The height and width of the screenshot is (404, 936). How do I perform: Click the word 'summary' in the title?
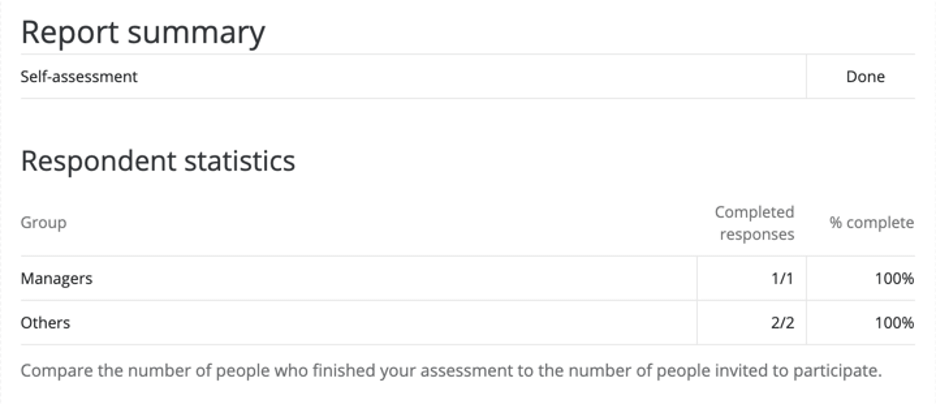(196, 33)
